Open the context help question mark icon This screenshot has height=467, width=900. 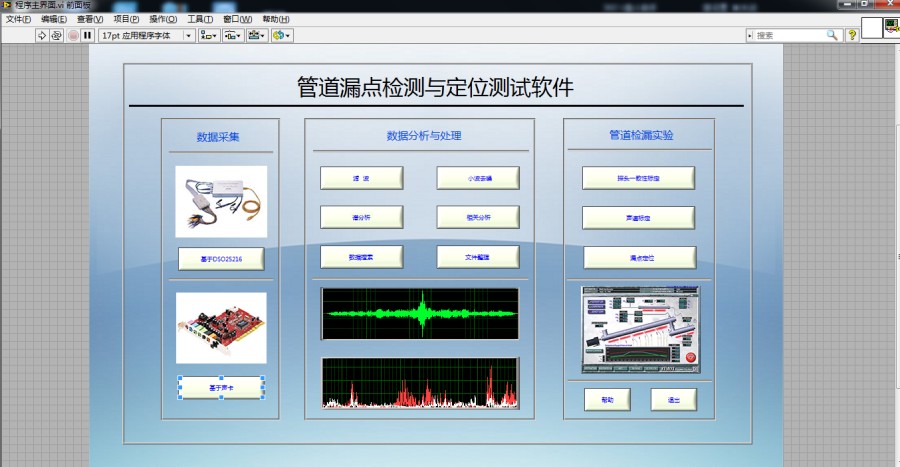click(x=852, y=35)
